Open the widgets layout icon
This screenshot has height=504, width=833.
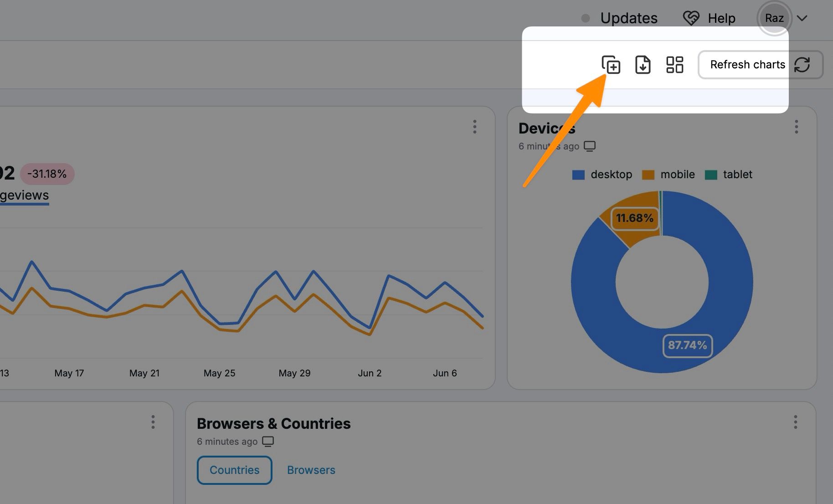674,65
